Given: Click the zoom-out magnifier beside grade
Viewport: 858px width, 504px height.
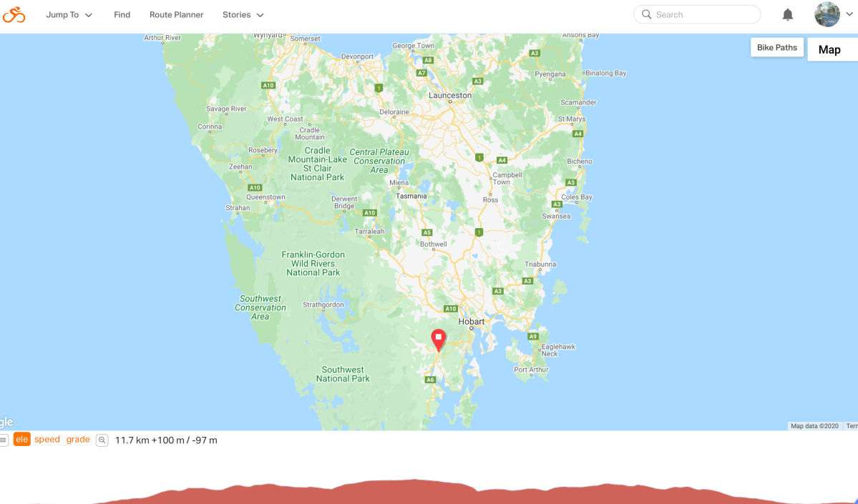Looking at the screenshot, I should tap(102, 440).
